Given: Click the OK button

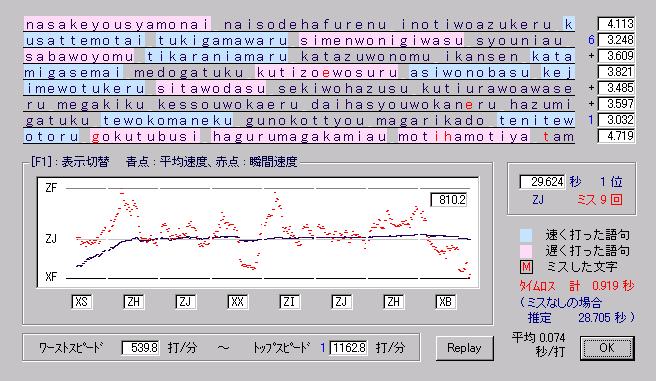Looking at the screenshot, I should coord(607,348).
